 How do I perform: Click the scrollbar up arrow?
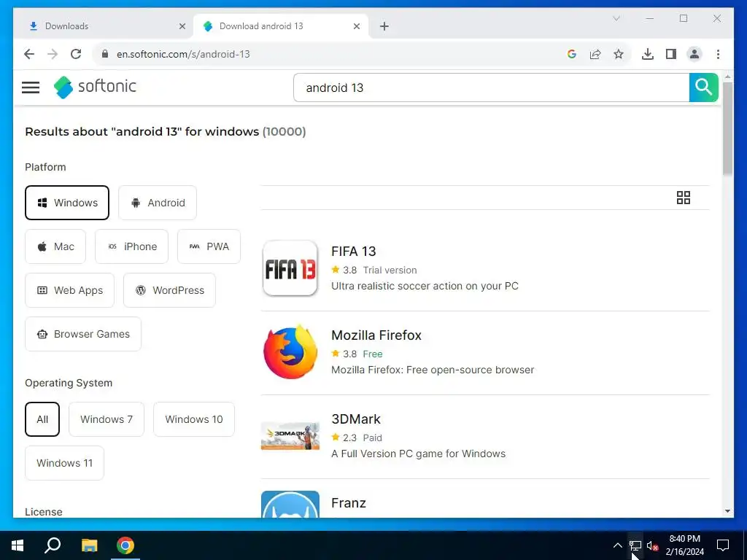click(x=727, y=77)
